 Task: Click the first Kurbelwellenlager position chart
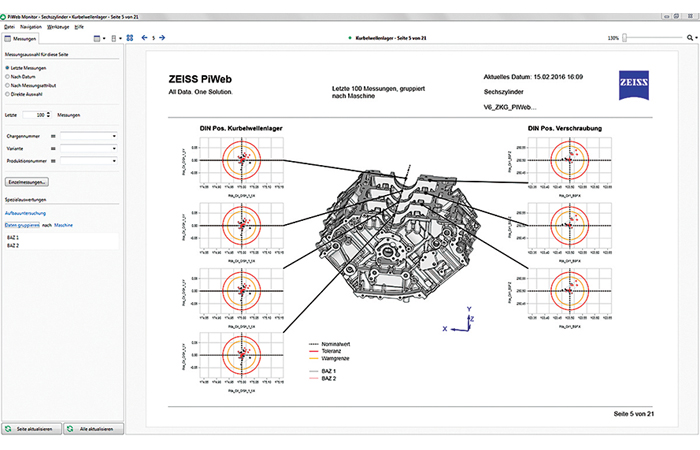click(242, 160)
